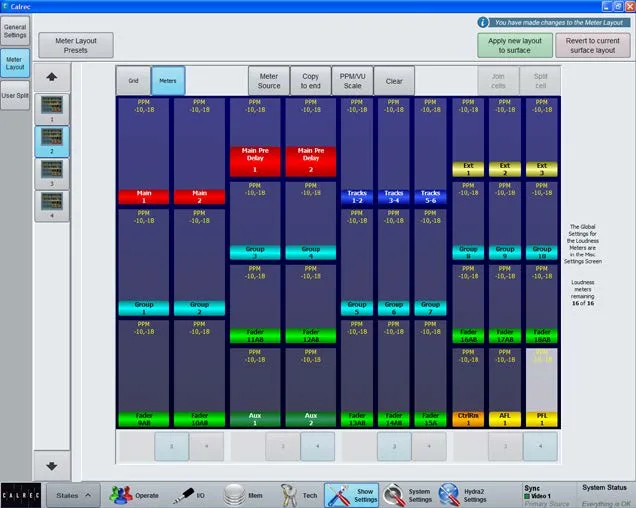Select the Tracks 5-6 meter cell
The image size is (636, 508).
click(430, 151)
